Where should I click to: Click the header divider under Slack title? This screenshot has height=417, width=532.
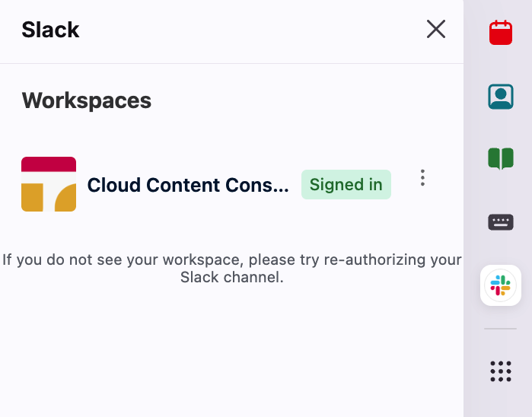pos(231,63)
